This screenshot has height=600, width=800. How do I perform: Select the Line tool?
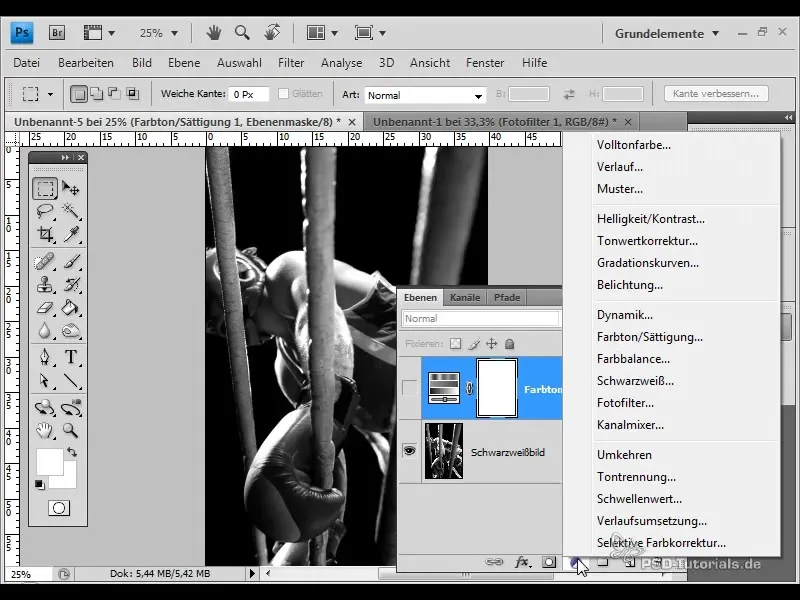pyautogui.click(x=70, y=380)
